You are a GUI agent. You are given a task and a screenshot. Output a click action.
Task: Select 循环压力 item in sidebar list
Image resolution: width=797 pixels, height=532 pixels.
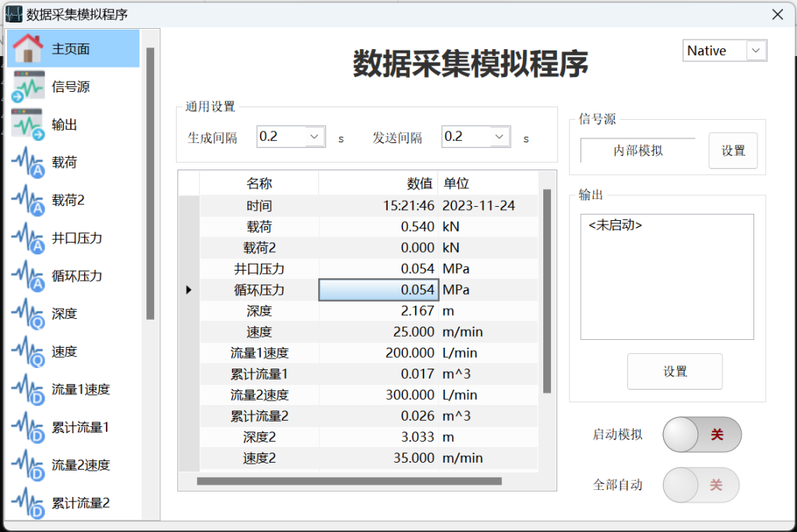tap(76, 276)
